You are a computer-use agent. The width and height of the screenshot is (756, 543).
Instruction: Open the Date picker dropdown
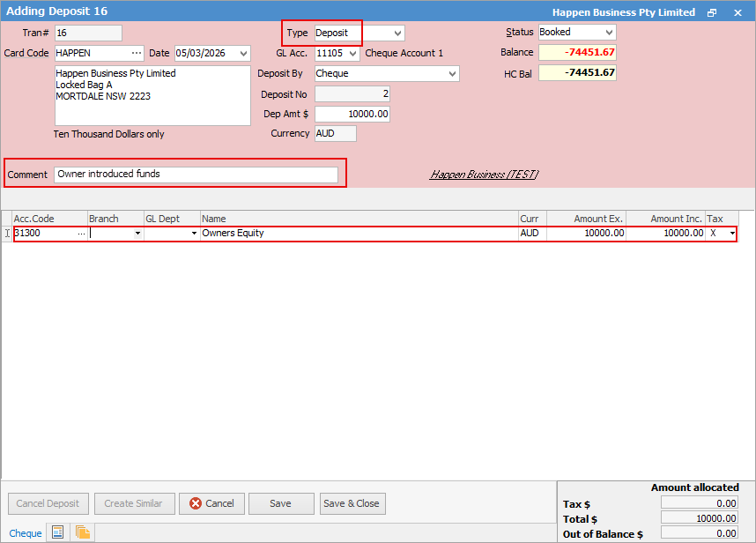243,53
